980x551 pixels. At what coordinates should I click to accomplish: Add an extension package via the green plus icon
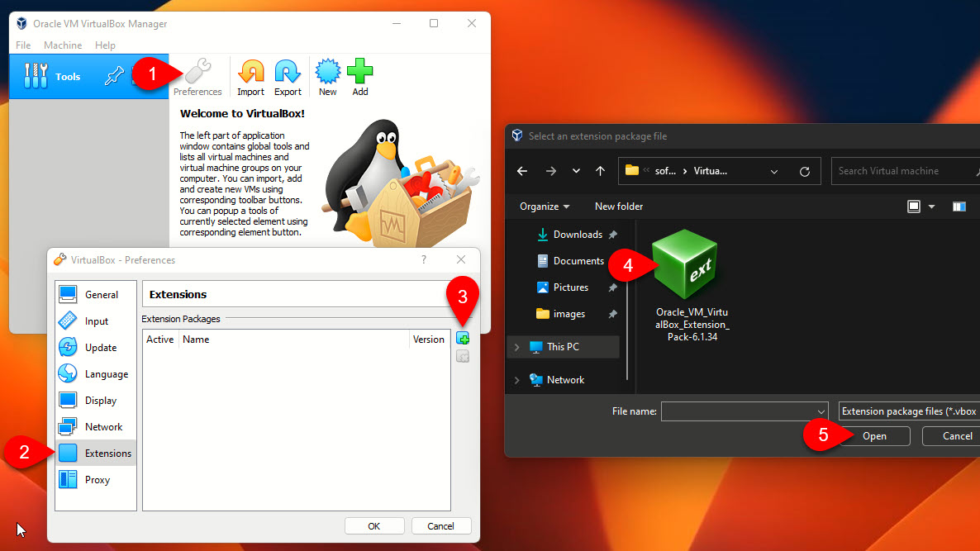462,337
